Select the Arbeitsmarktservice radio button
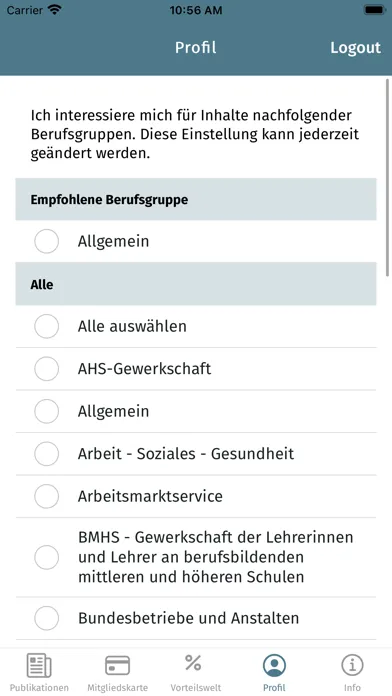 point(47,496)
